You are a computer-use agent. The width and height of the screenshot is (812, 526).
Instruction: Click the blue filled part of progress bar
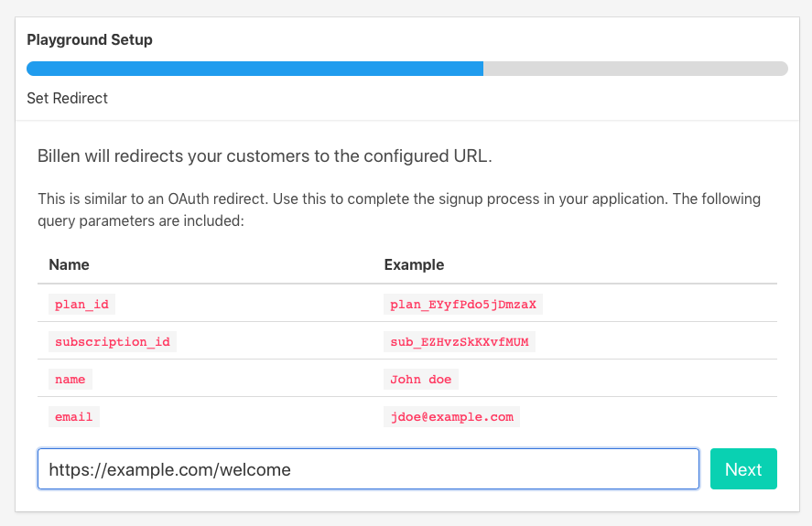coord(254,69)
